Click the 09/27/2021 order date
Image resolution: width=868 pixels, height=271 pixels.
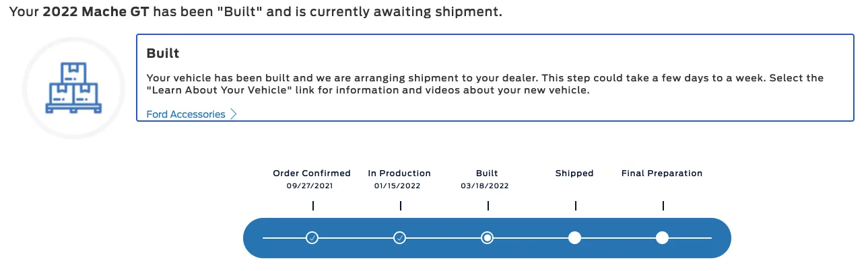[x=310, y=186]
